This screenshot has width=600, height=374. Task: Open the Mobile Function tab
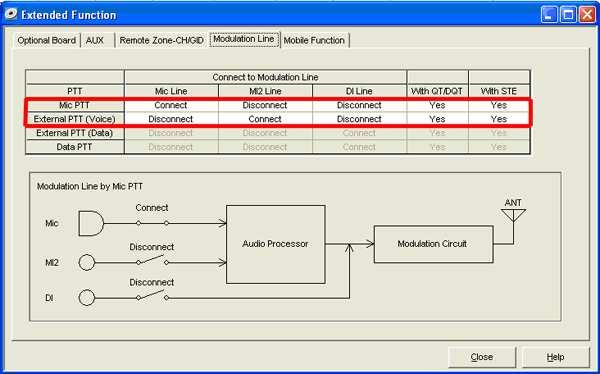[314, 41]
